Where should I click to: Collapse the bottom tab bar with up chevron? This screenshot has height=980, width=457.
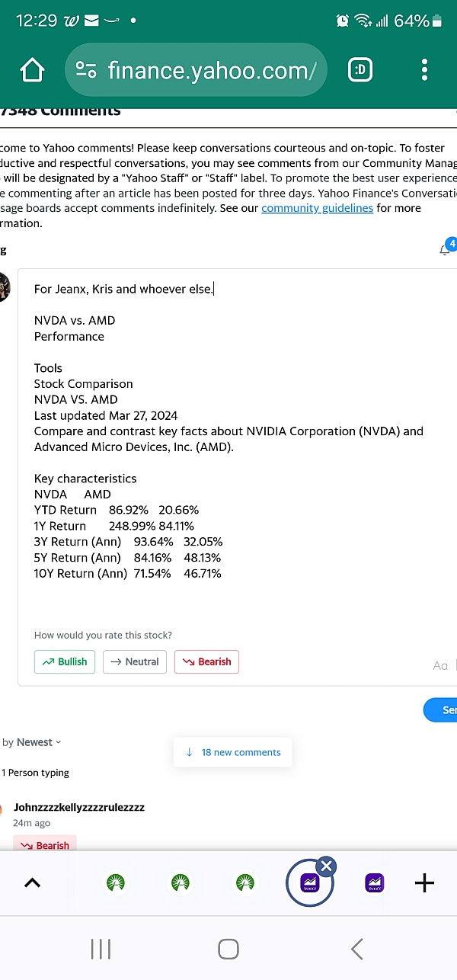[32, 883]
